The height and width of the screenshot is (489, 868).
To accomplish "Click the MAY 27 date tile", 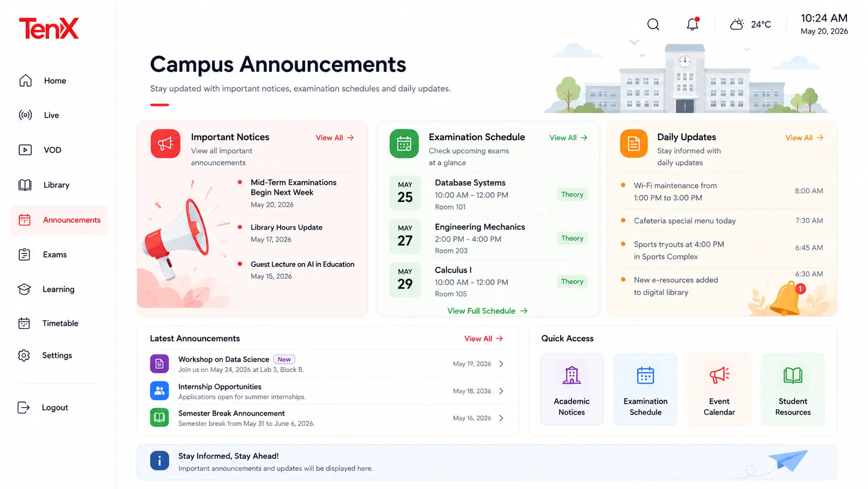I will coord(405,236).
